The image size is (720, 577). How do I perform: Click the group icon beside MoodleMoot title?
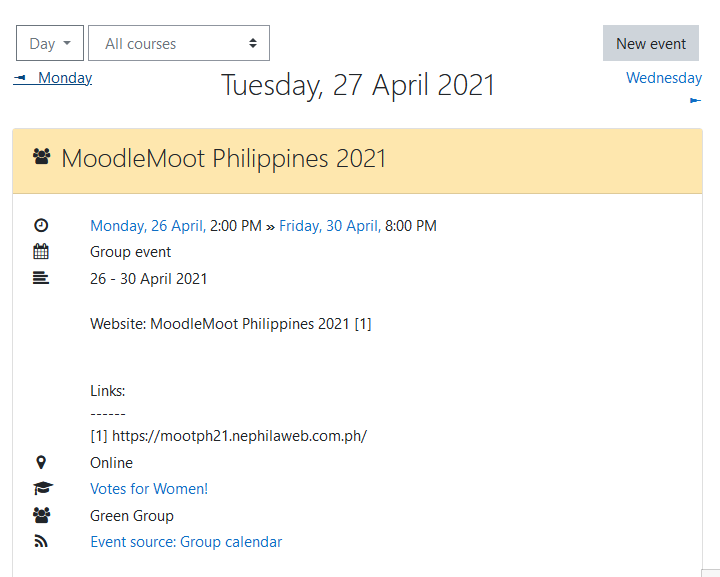[x=42, y=157]
